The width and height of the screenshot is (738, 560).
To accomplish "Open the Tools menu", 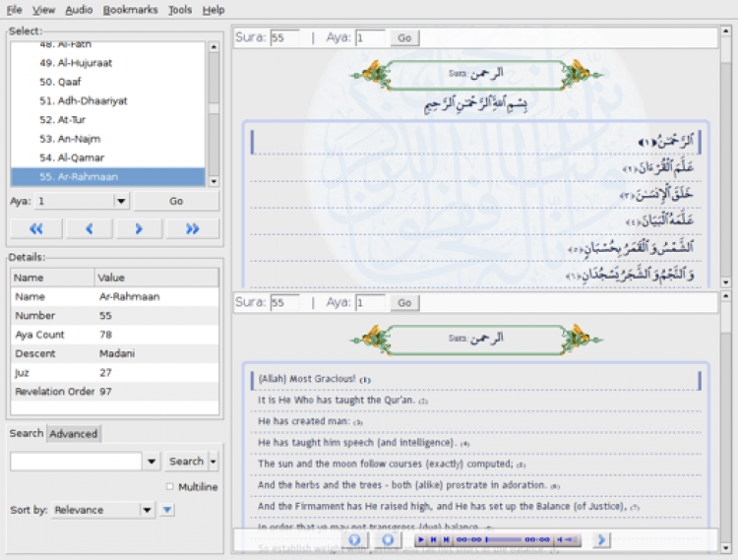I will [180, 10].
